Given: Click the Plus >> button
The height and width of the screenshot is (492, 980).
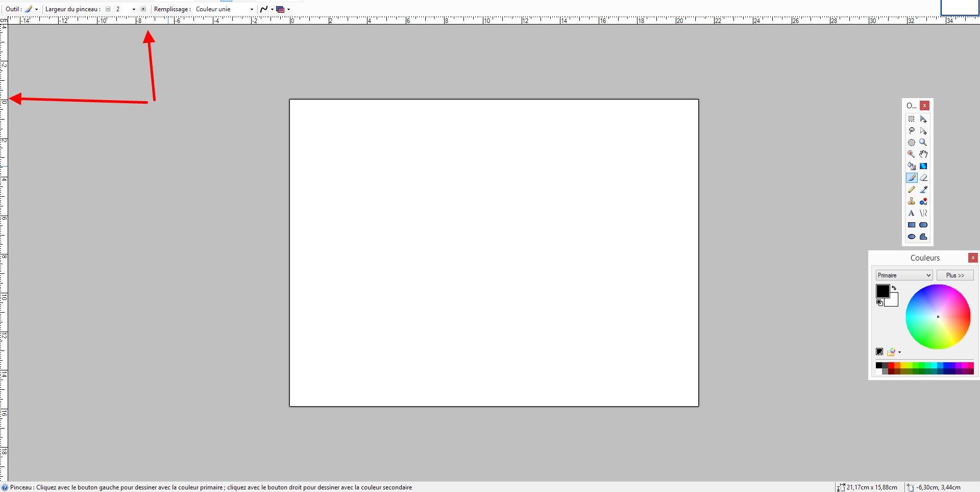Looking at the screenshot, I should click(x=955, y=275).
